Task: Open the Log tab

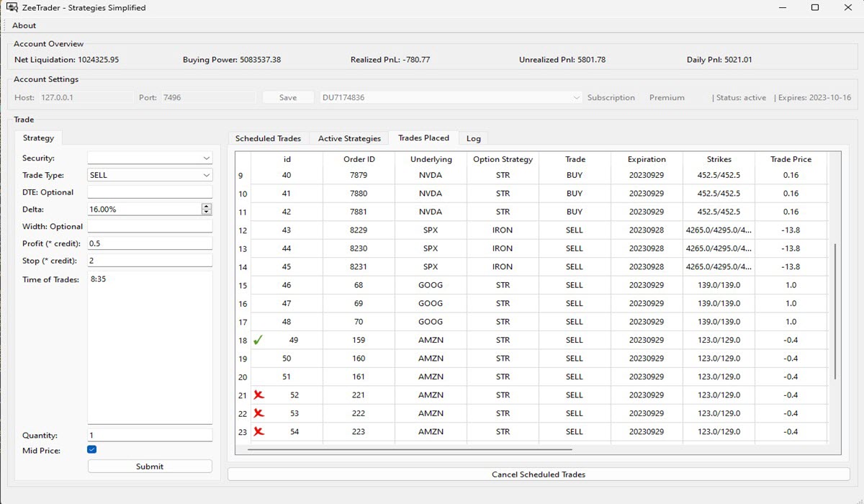Action: coord(473,138)
